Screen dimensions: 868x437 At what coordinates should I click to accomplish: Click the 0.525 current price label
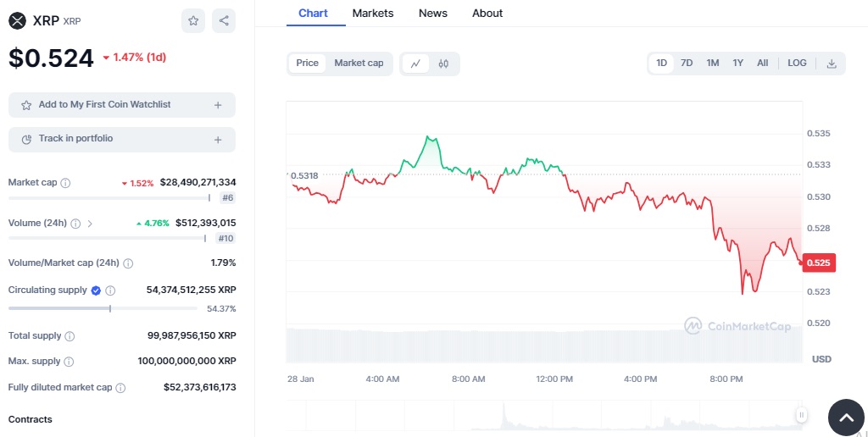819,263
